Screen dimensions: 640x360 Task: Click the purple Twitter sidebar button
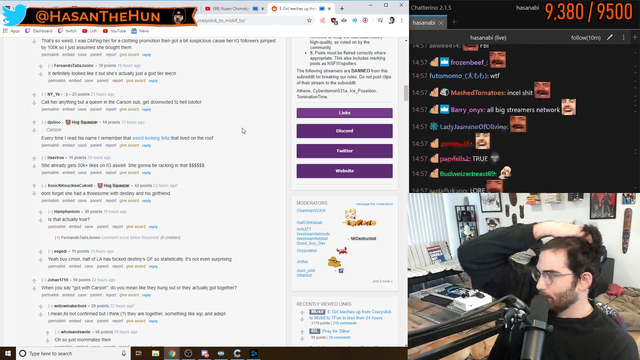click(344, 151)
